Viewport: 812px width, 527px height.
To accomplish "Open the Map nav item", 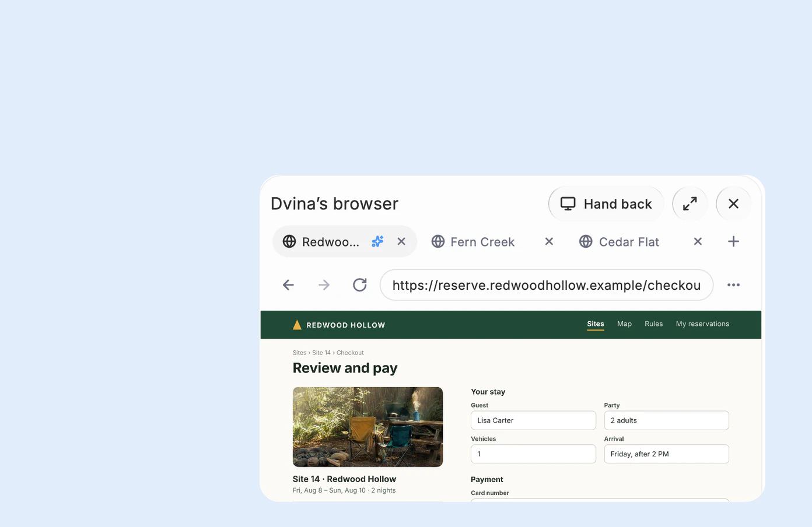I will click(624, 324).
